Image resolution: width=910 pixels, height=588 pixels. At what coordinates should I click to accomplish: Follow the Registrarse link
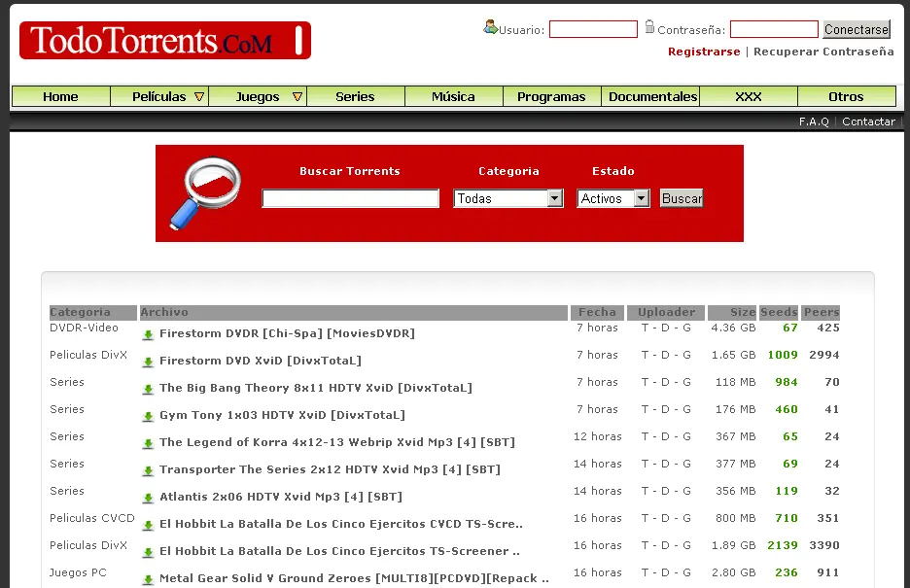click(704, 52)
